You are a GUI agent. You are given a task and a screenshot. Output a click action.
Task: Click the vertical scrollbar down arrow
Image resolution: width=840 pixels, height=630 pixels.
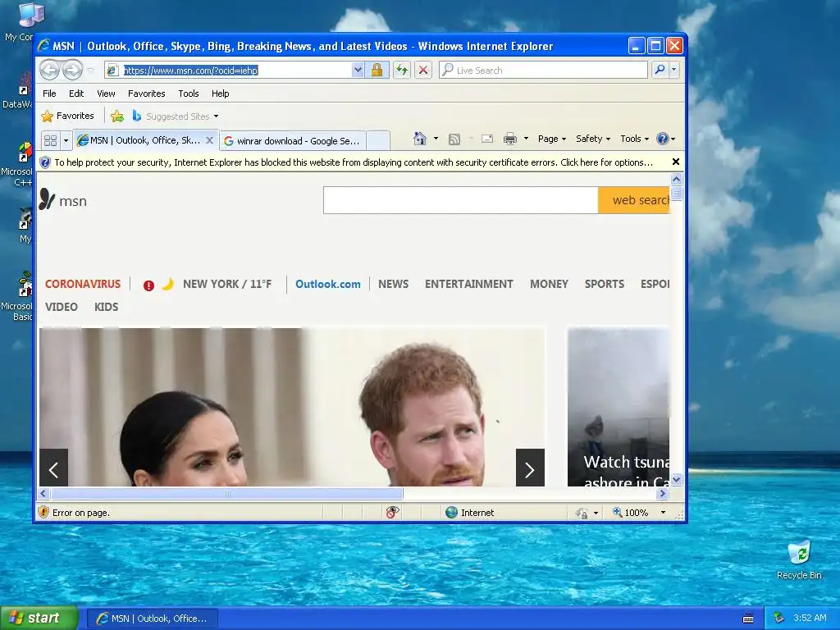click(x=676, y=480)
